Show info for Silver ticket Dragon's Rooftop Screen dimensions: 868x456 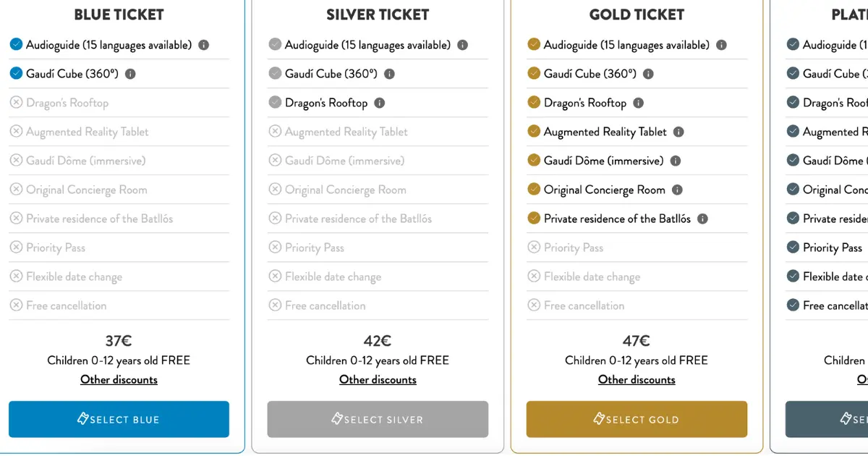pos(380,103)
